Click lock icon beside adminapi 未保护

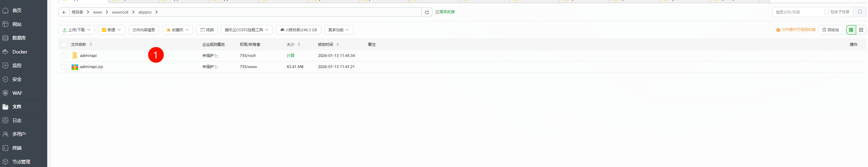(216, 56)
